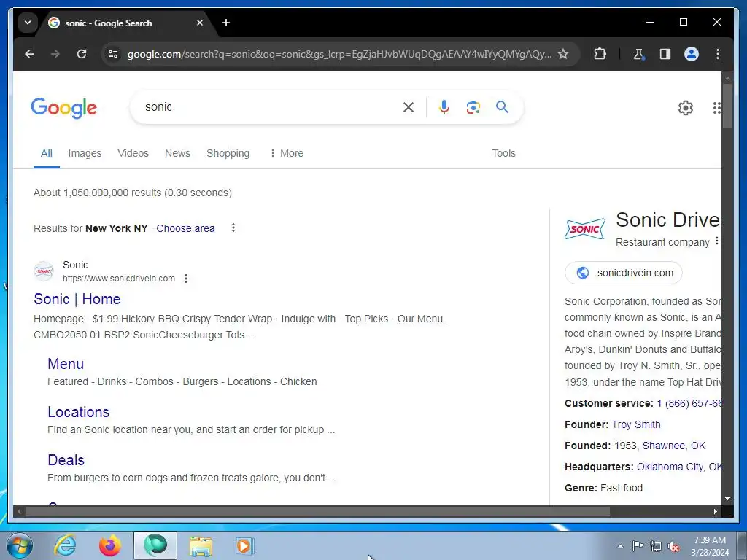Switch to the Images tab

[x=85, y=153]
